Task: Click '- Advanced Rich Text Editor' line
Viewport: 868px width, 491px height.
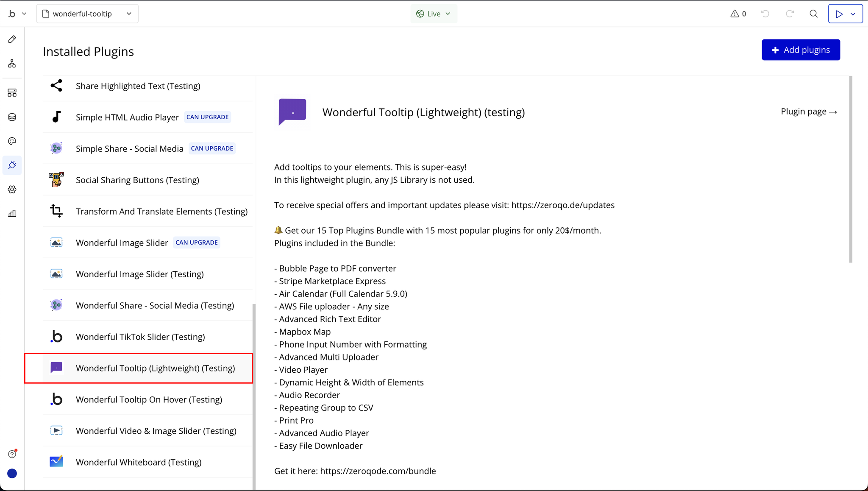Action: click(328, 319)
